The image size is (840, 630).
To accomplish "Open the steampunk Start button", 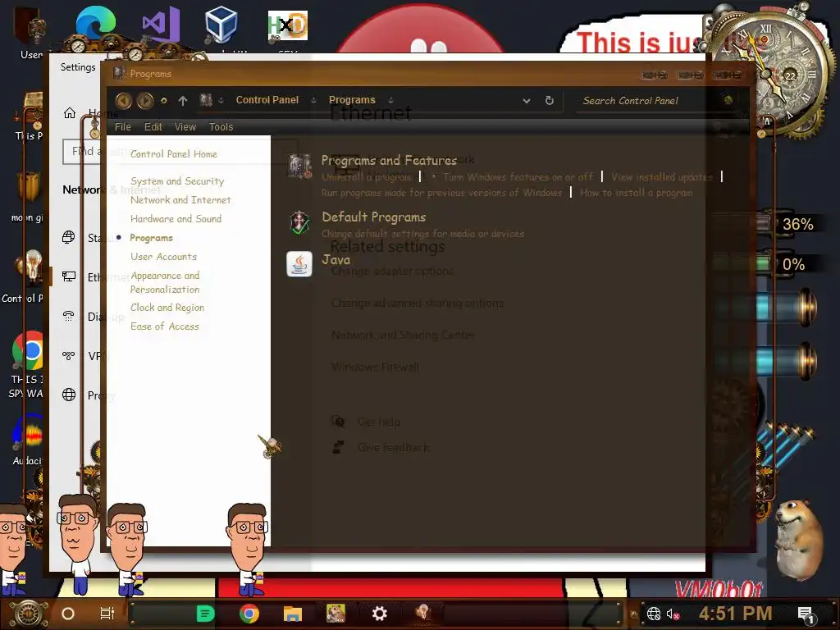I will (x=28, y=614).
